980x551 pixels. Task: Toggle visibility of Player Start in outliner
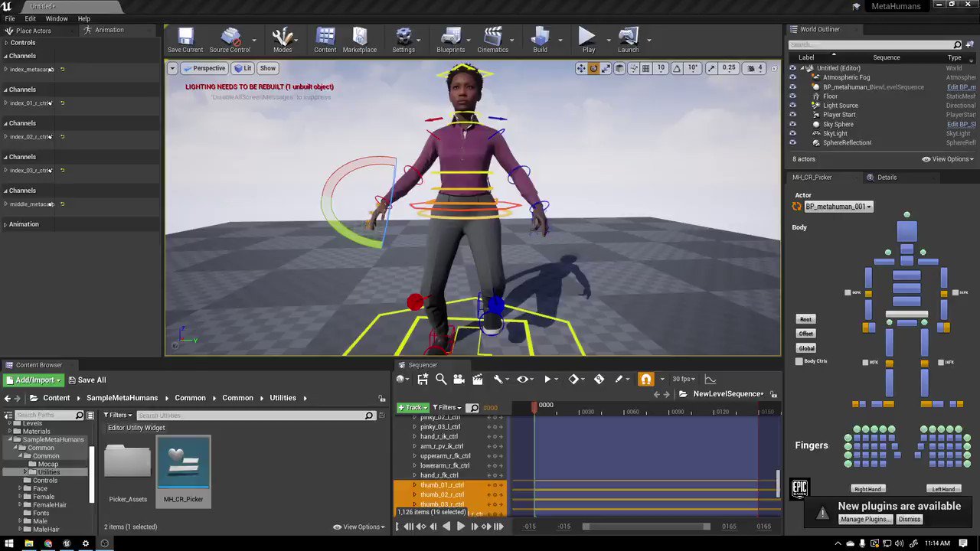pyautogui.click(x=792, y=115)
